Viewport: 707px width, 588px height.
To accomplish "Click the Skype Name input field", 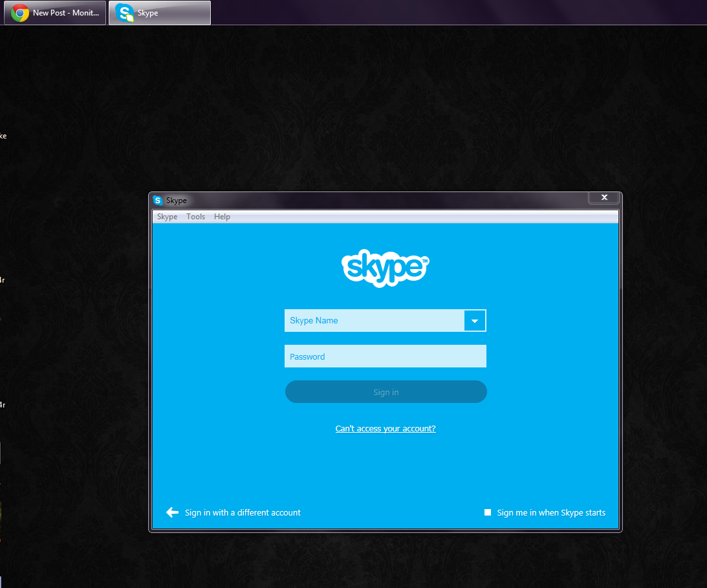I will 375,321.
